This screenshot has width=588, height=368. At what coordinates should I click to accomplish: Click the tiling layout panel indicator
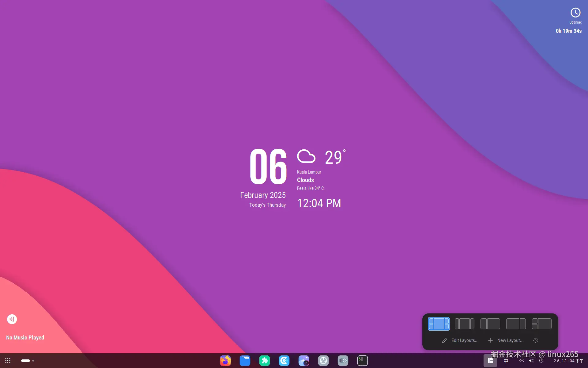click(490, 361)
